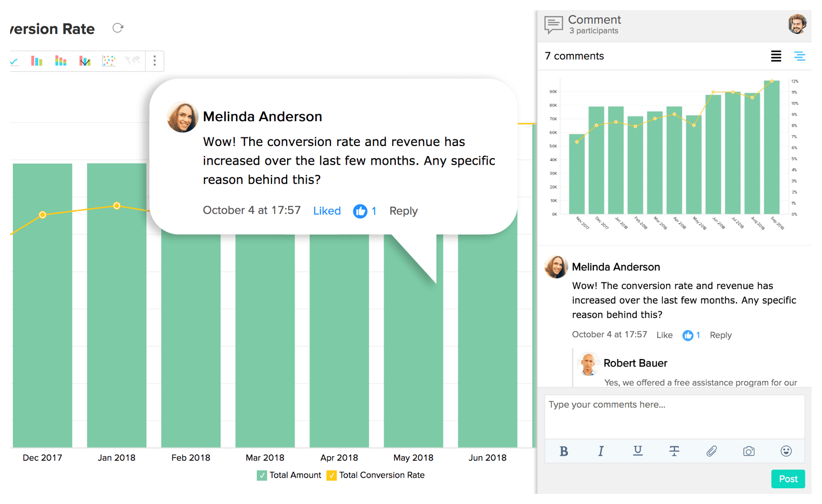
Task: Toggle bold formatting in comment editor
Action: [563, 451]
